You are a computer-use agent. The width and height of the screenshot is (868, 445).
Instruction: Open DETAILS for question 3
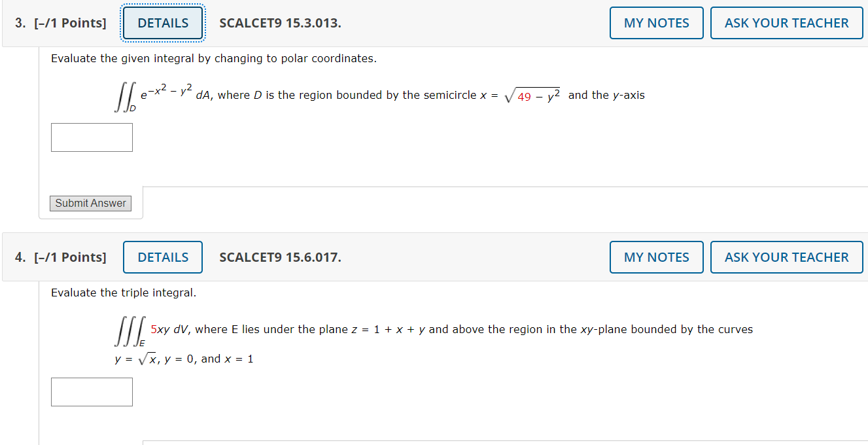162,22
